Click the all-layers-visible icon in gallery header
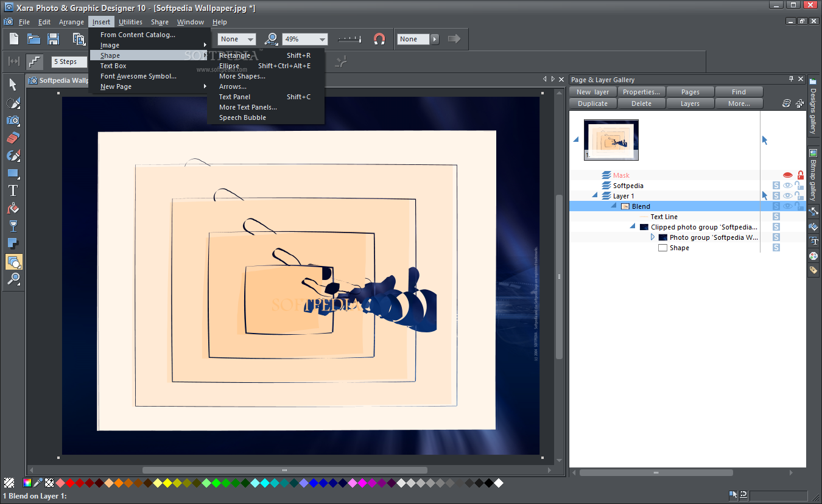The height and width of the screenshot is (504, 822). coord(787,103)
